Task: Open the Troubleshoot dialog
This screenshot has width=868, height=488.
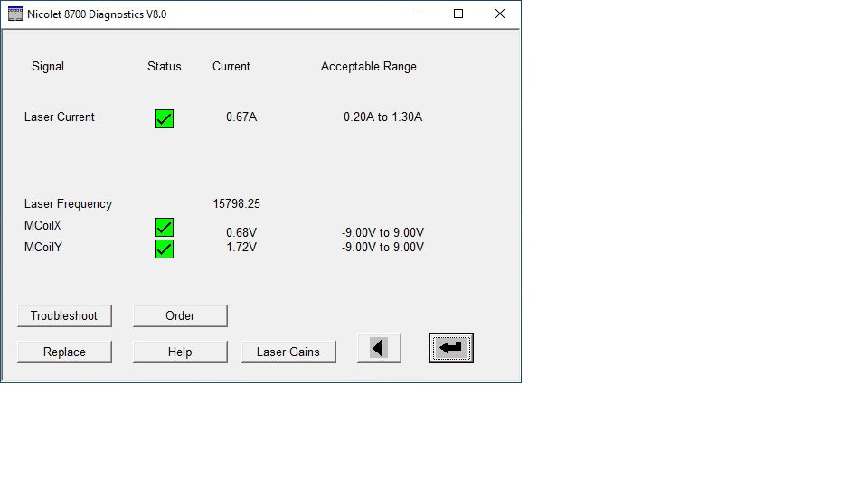Action: pyautogui.click(x=64, y=315)
